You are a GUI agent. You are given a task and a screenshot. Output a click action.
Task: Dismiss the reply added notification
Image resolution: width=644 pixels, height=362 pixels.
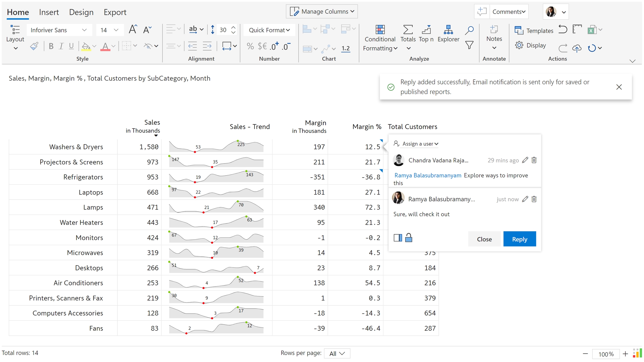(x=619, y=87)
